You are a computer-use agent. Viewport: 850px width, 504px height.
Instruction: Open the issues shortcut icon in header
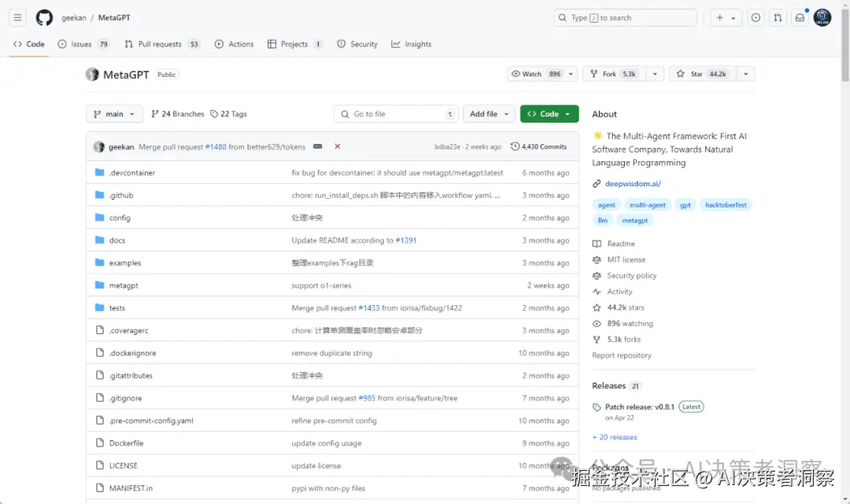pos(756,18)
